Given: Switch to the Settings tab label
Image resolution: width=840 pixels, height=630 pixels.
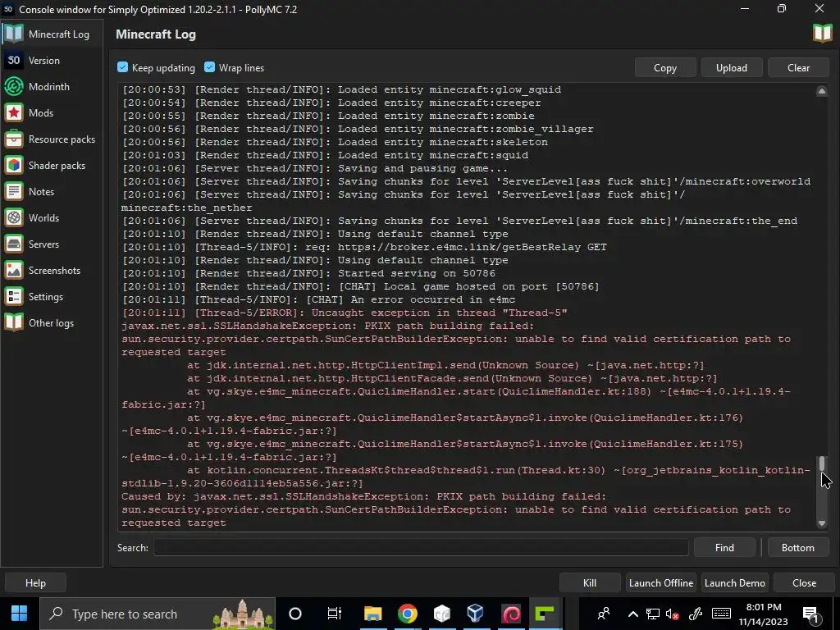Looking at the screenshot, I should pos(46,297).
